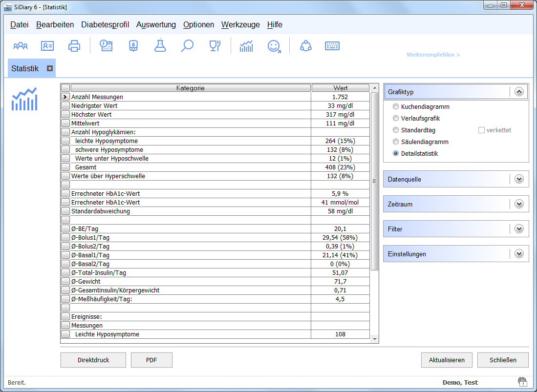Select the Kuchendiagramm radio button

pyautogui.click(x=396, y=106)
